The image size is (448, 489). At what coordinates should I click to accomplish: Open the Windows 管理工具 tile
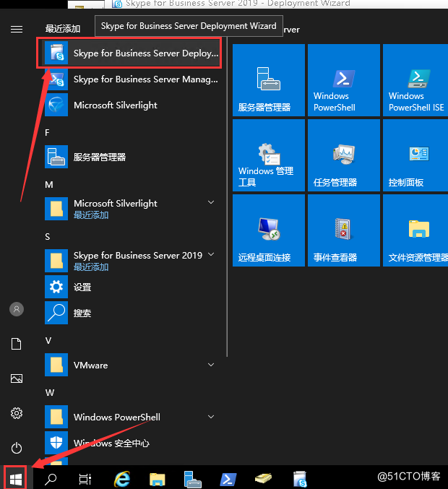[x=269, y=155]
